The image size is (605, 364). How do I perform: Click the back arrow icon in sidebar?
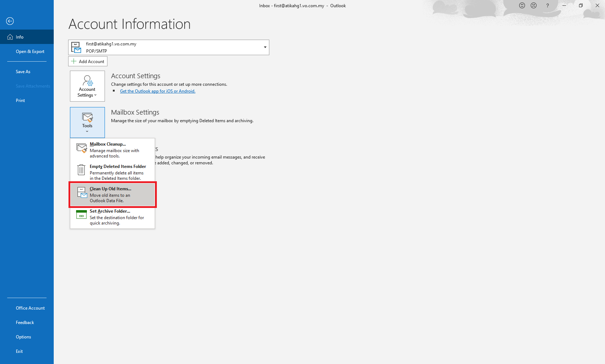pos(10,21)
